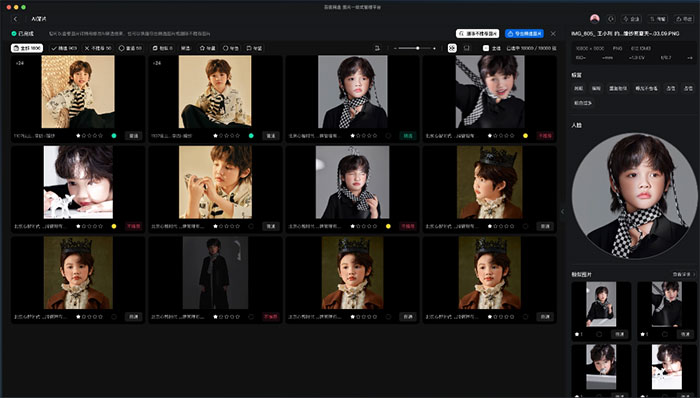
Task: Click the blue export selected photos button
Action: [524, 33]
